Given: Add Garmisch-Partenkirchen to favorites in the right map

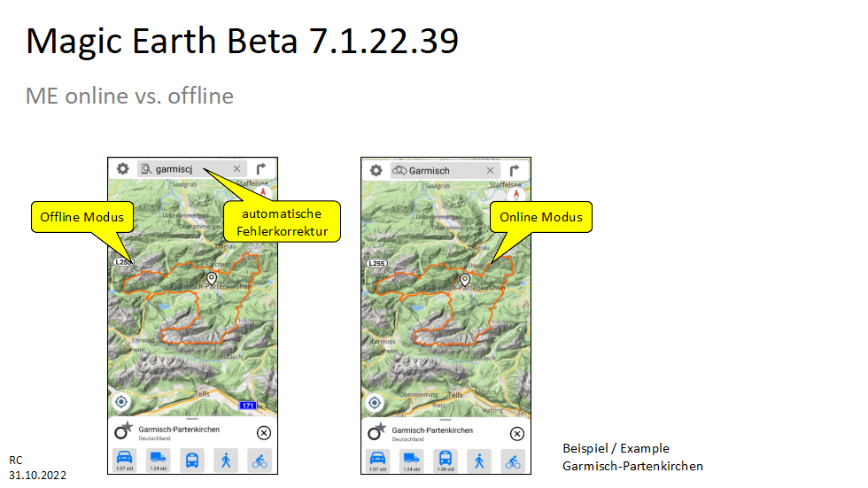Looking at the screenshot, I should point(377,432).
